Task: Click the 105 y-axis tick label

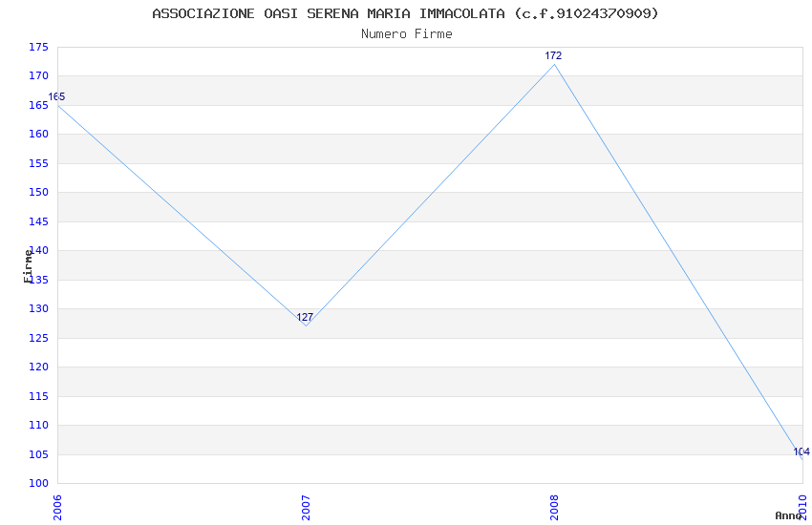Action: point(38,454)
